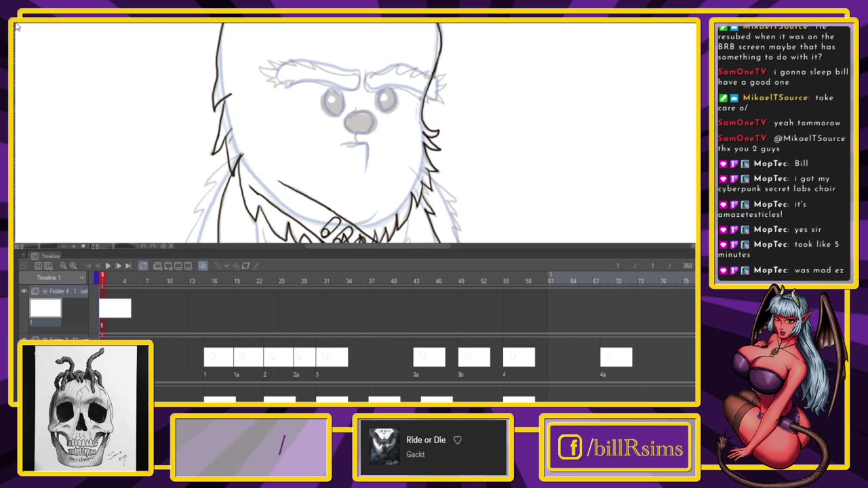
Task: Open keyframe interpolation dropdown arrow
Action: click(x=226, y=266)
